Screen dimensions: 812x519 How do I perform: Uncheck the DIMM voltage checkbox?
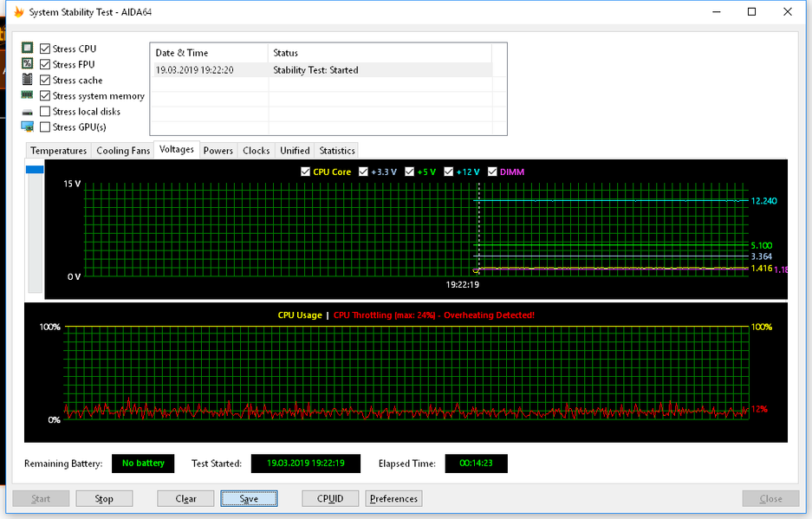coord(492,172)
